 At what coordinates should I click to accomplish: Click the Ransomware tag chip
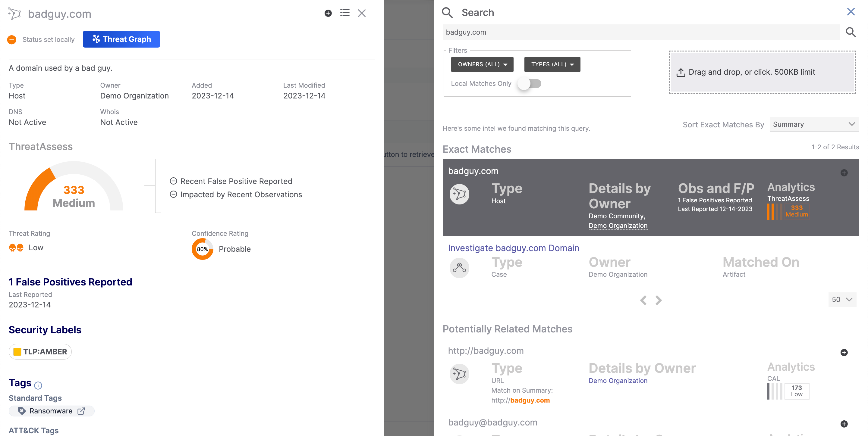[x=52, y=411]
